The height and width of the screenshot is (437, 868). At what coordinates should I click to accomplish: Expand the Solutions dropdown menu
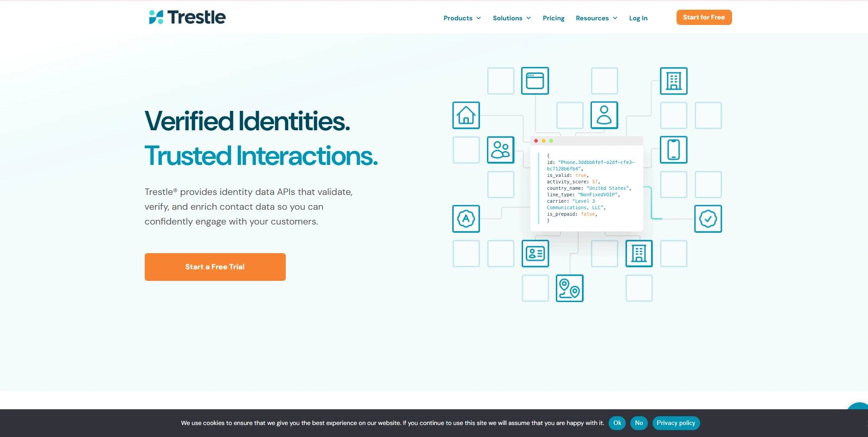511,18
